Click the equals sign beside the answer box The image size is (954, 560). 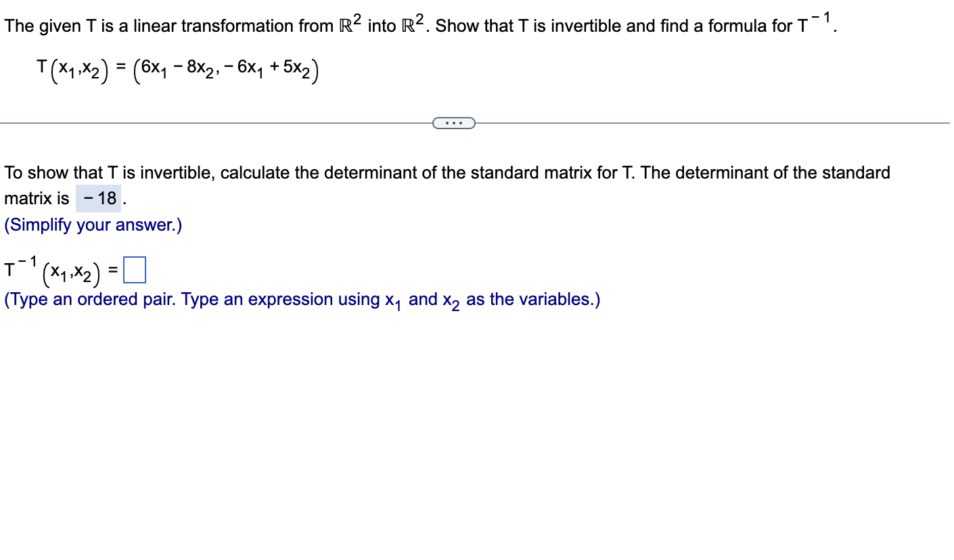[112, 271]
